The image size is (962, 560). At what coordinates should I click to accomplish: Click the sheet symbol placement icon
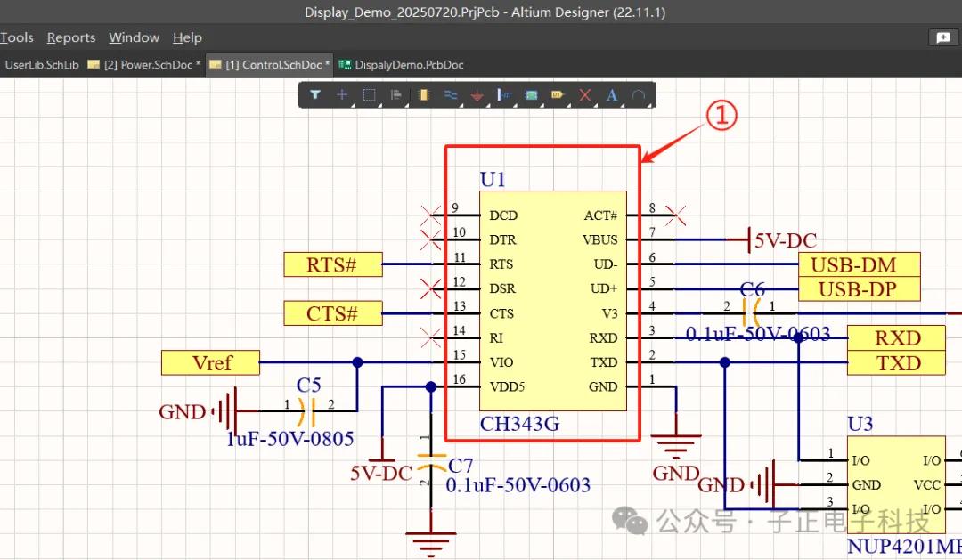[531, 95]
